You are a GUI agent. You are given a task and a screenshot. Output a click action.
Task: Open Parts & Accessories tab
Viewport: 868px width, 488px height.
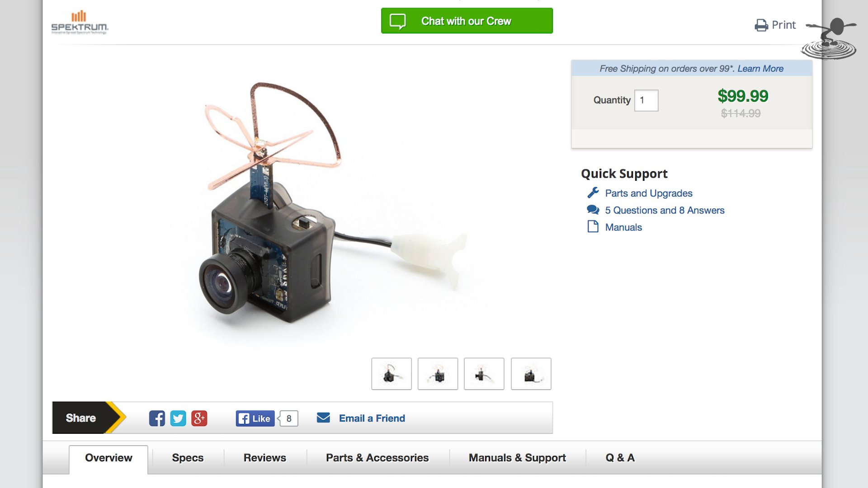377,458
